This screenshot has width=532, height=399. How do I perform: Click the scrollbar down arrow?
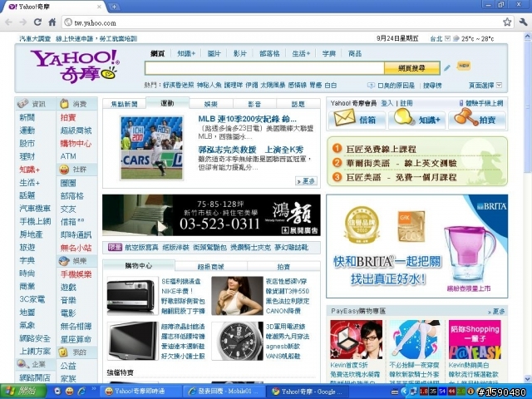(528, 379)
